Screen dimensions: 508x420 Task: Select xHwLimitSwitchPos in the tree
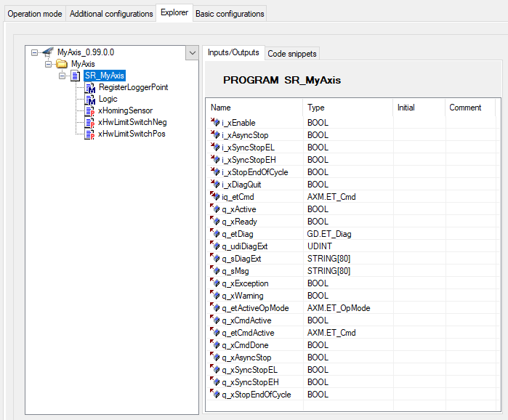point(132,134)
